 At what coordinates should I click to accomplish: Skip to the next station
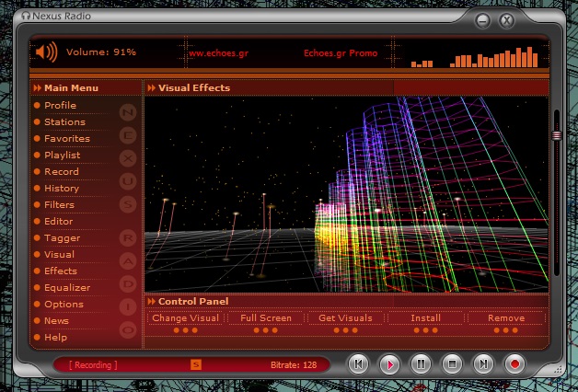pyautogui.click(x=482, y=364)
